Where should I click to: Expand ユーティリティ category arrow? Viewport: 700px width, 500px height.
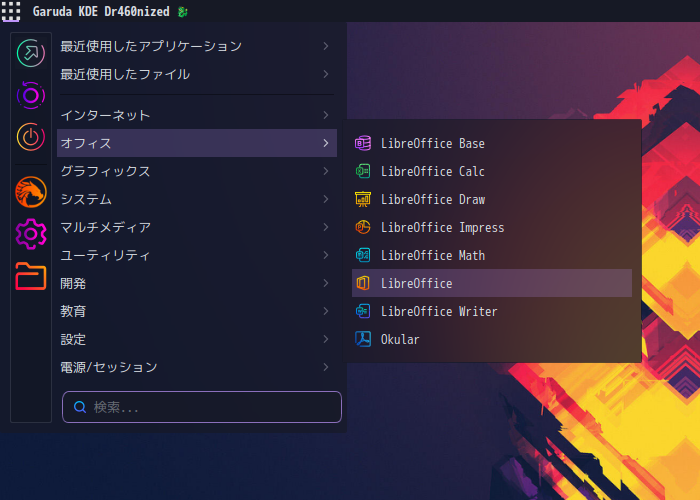tap(325, 255)
